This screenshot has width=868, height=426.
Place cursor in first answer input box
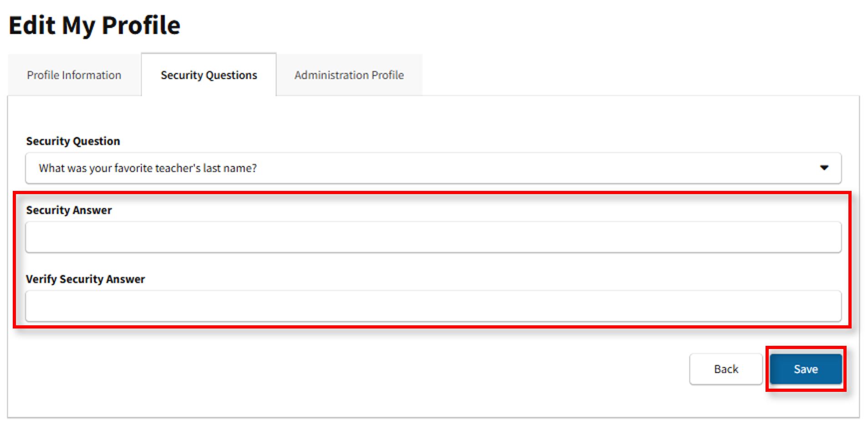[x=433, y=237]
